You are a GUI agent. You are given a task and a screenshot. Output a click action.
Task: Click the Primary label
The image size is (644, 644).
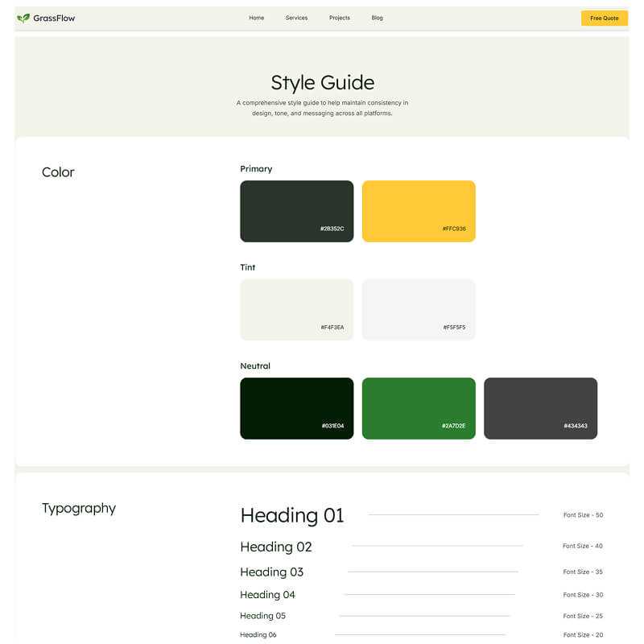(x=256, y=169)
